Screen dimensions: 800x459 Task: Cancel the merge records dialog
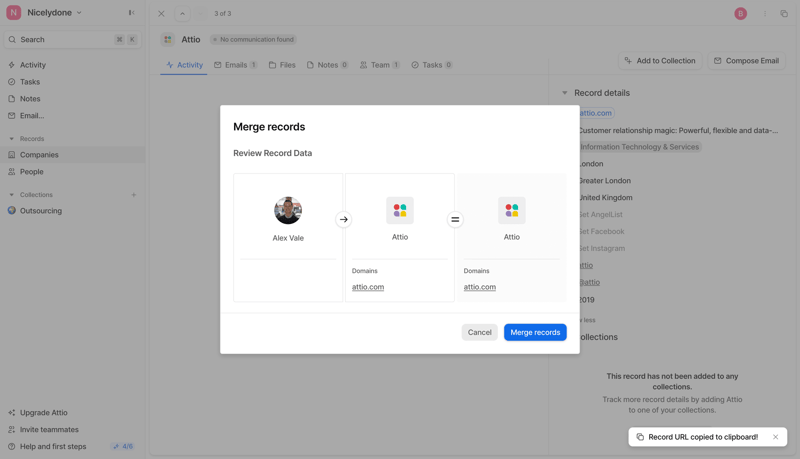(x=479, y=332)
